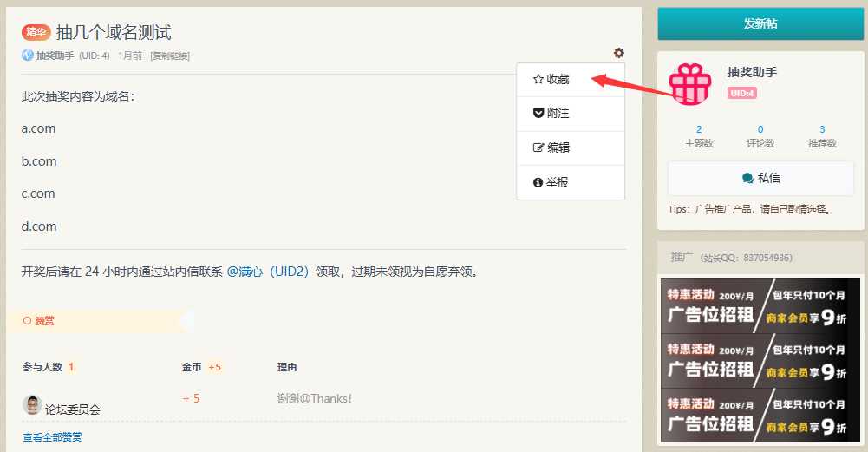Viewport: 868px width, 452px height.
Task: Click the post title 抽几个域名测试
Action: pyautogui.click(x=114, y=33)
